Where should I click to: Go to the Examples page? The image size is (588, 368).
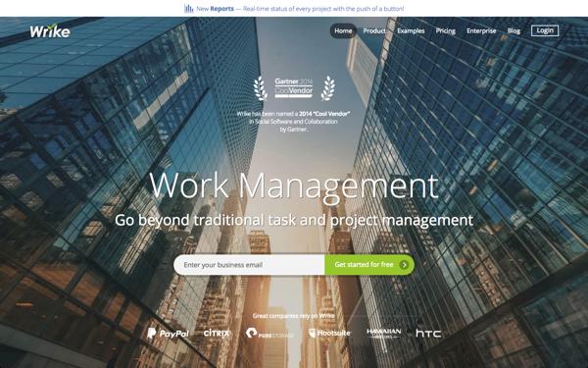tap(411, 30)
